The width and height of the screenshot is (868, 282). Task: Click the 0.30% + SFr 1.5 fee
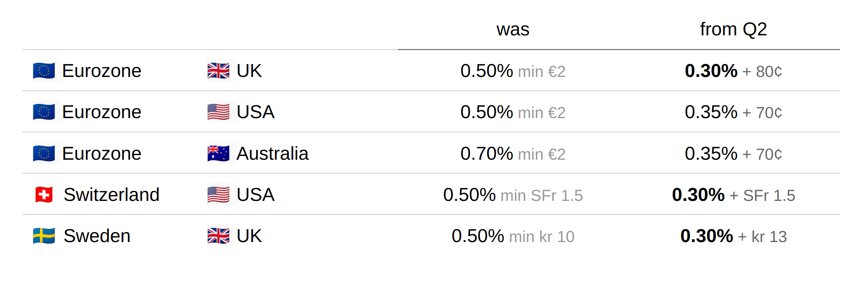click(733, 195)
